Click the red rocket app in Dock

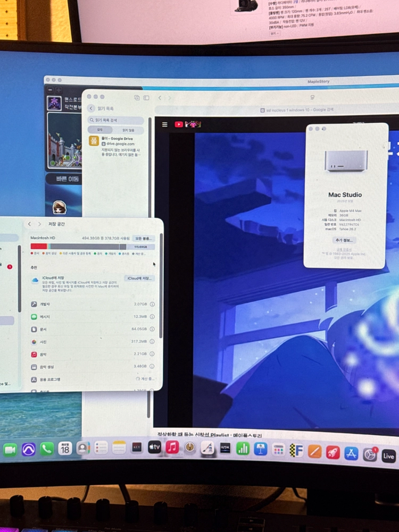[333, 453]
